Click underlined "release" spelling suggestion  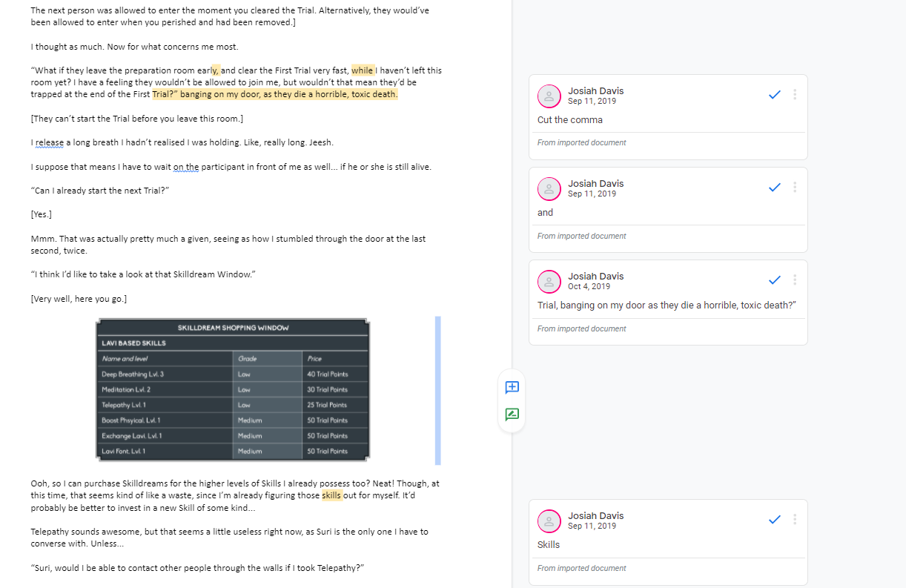[50, 142]
